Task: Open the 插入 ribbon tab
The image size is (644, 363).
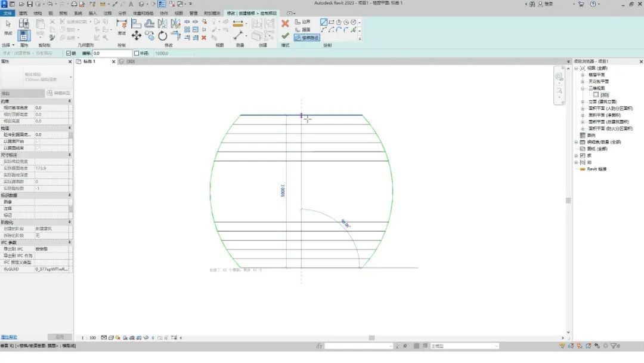Action: click(x=93, y=13)
